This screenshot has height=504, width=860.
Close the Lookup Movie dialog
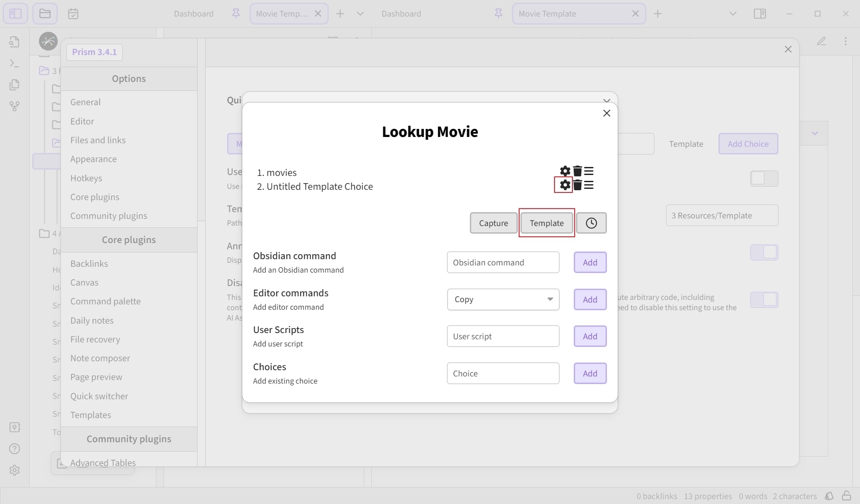(x=606, y=113)
